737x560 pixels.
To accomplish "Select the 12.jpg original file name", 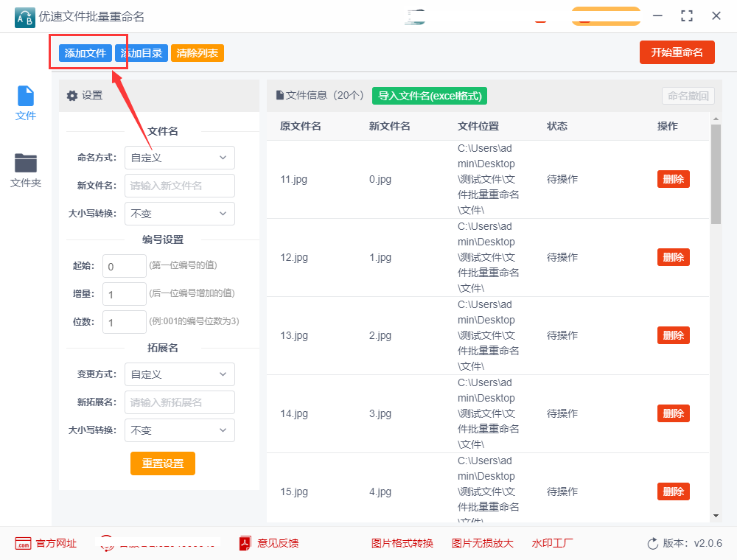I will pyautogui.click(x=294, y=257).
